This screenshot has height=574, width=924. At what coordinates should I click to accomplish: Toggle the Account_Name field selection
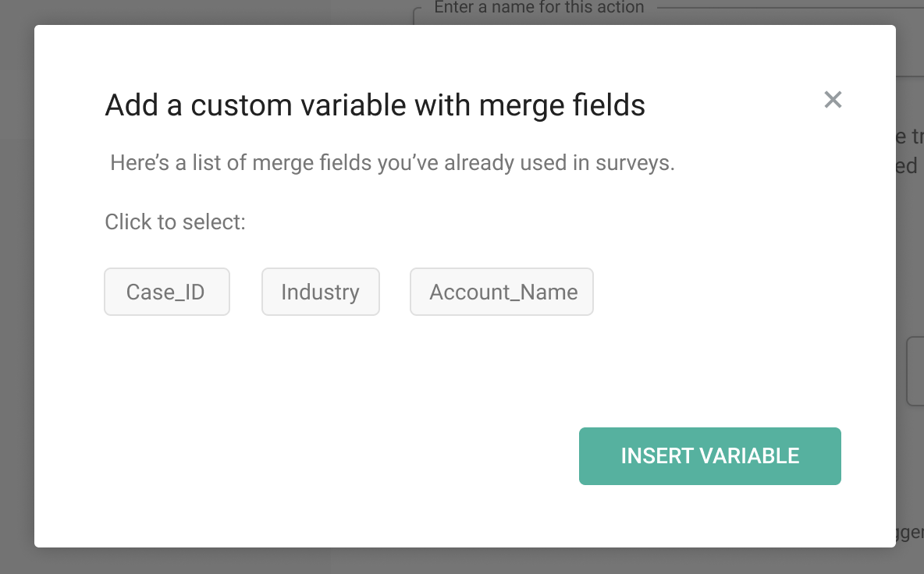(x=502, y=292)
